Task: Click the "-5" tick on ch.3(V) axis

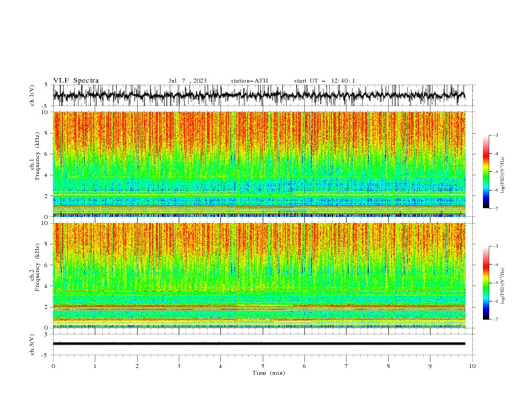Action: (44, 355)
